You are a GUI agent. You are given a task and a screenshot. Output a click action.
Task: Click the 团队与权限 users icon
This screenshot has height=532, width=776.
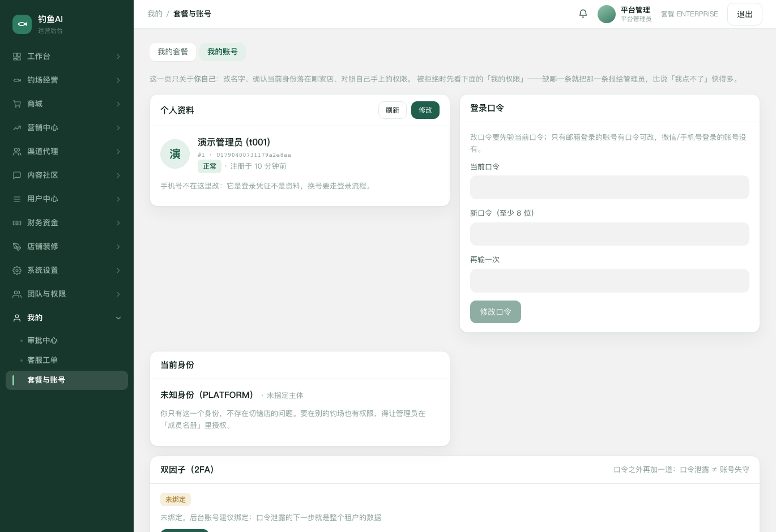point(17,294)
